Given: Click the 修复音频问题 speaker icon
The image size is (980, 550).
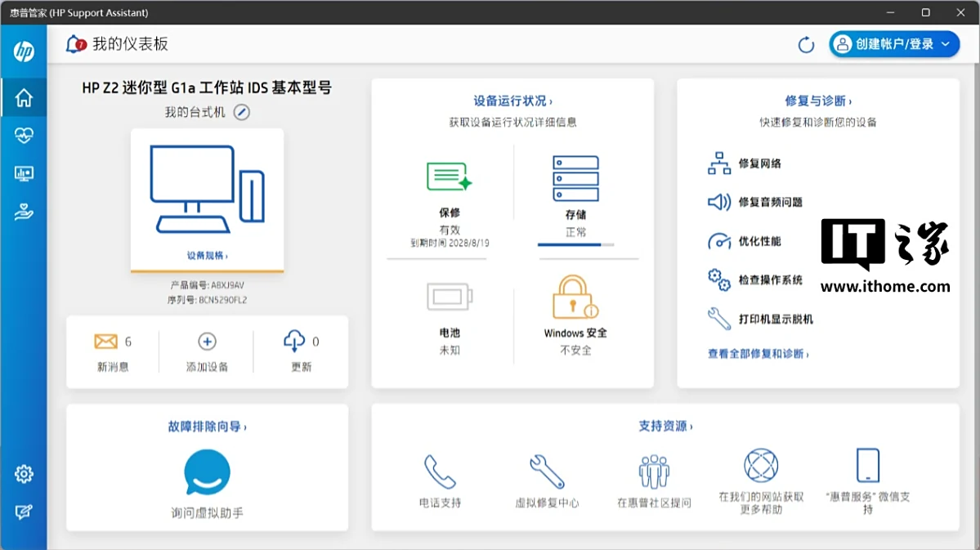Looking at the screenshot, I should (x=719, y=202).
